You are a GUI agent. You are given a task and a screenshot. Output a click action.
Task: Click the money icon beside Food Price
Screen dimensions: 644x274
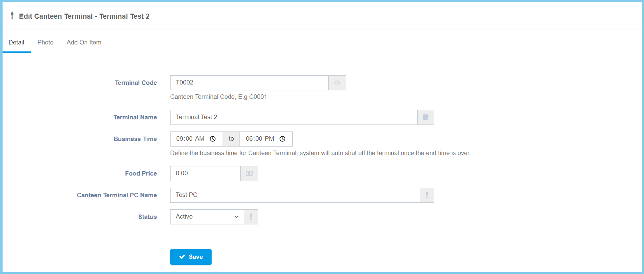pos(249,173)
